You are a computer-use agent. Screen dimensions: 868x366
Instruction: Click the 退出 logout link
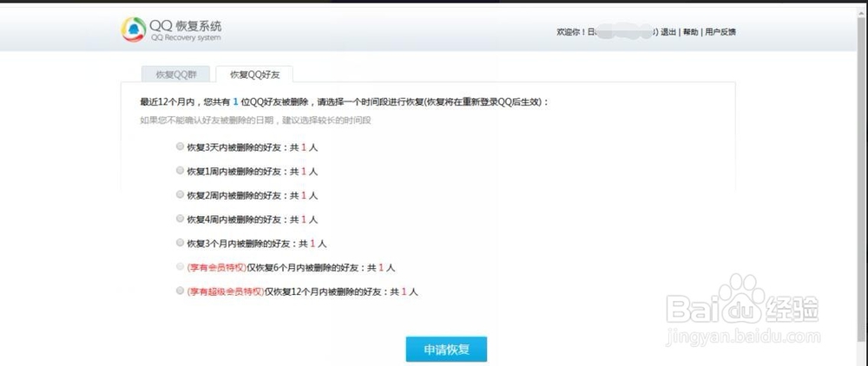(668, 33)
